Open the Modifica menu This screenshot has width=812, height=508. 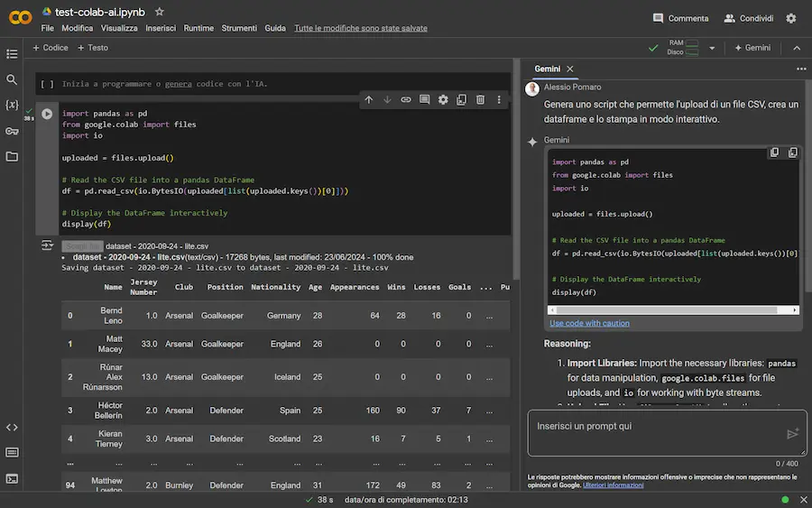(x=78, y=28)
